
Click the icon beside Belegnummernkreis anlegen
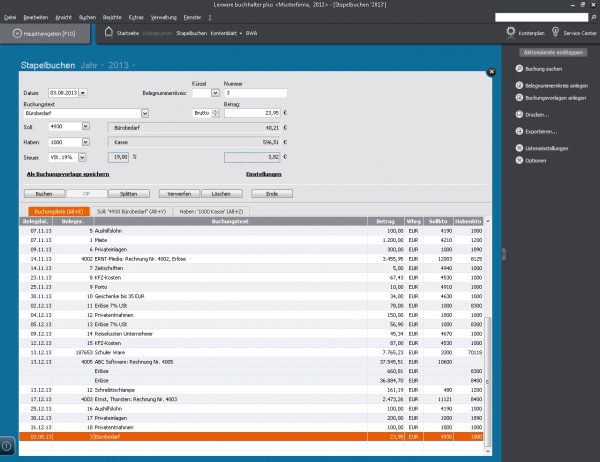(x=519, y=85)
